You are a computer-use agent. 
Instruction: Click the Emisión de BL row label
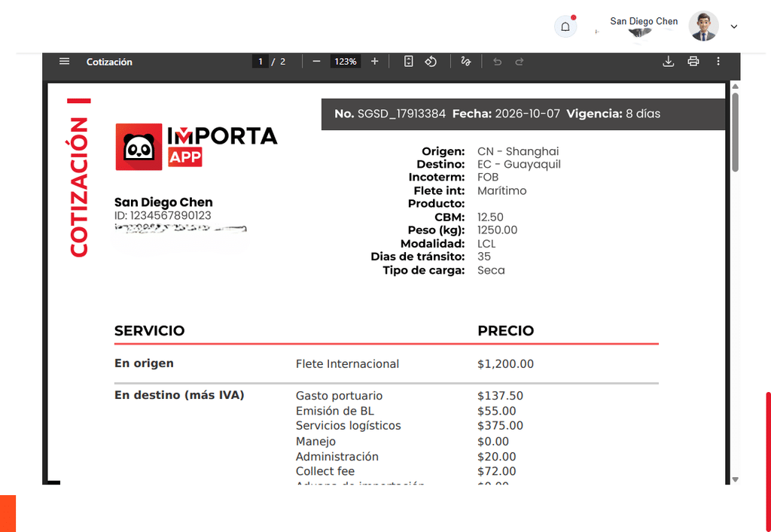coord(335,411)
